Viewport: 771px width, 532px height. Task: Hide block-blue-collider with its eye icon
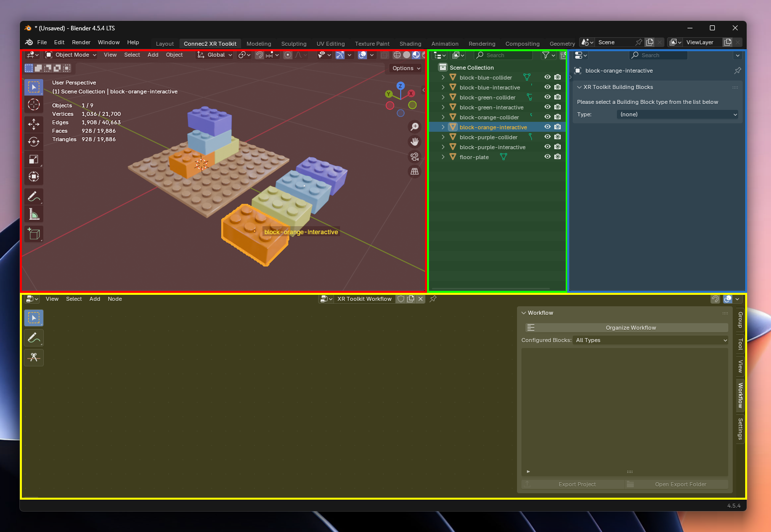[x=547, y=77]
